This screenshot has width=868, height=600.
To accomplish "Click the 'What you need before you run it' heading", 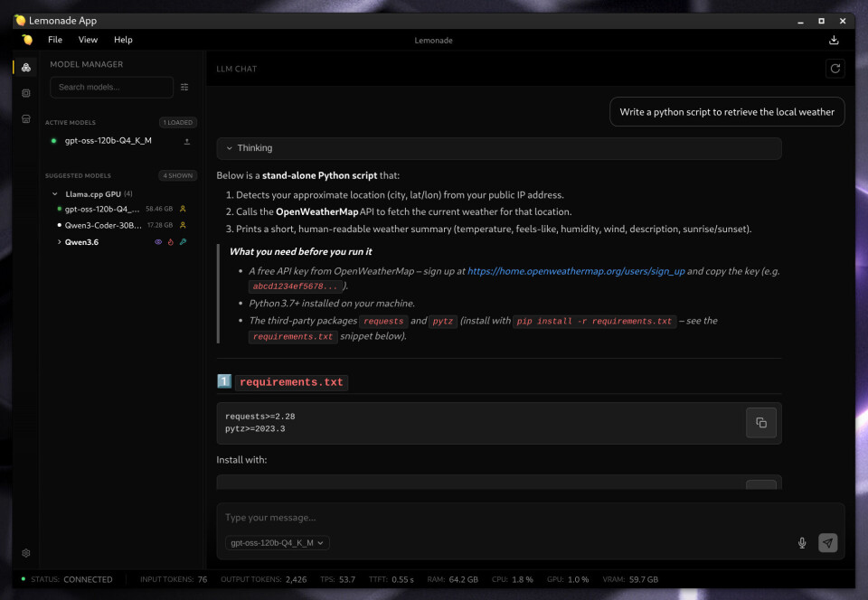I will tap(300, 251).
